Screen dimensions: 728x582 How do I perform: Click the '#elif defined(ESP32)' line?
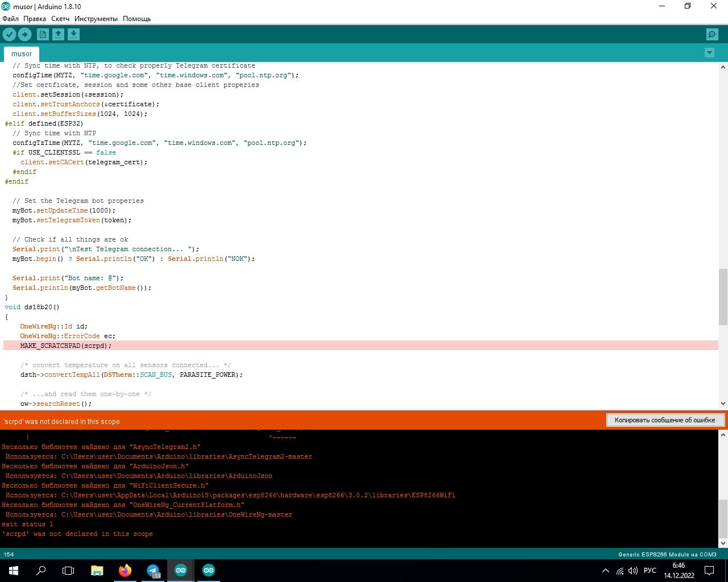pos(44,123)
